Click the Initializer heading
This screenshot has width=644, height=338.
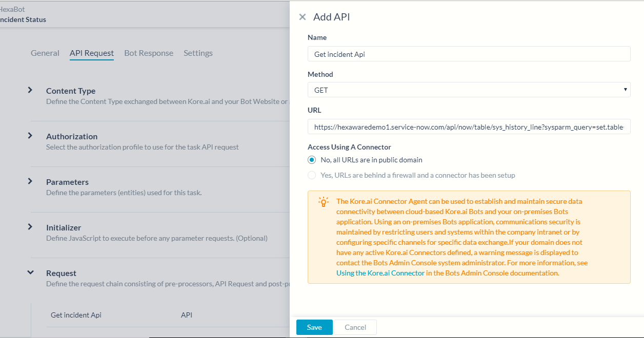coord(64,227)
